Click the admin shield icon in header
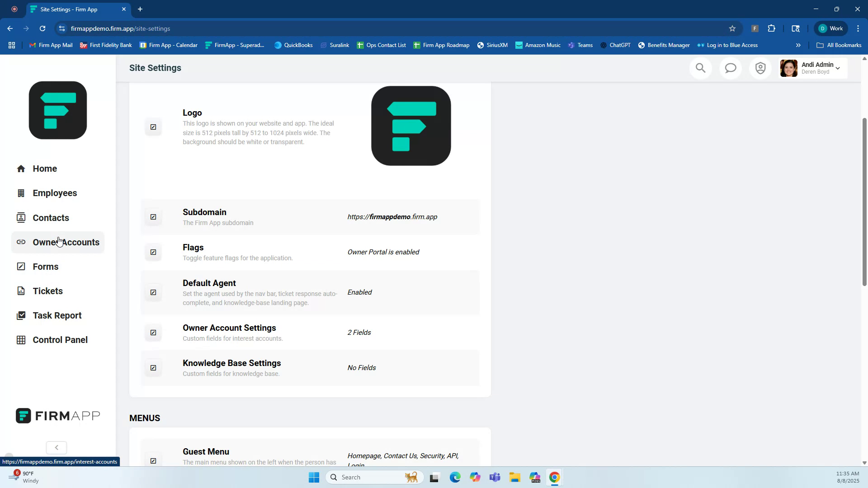The height and width of the screenshot is (488, 868). tap(760, 68)
